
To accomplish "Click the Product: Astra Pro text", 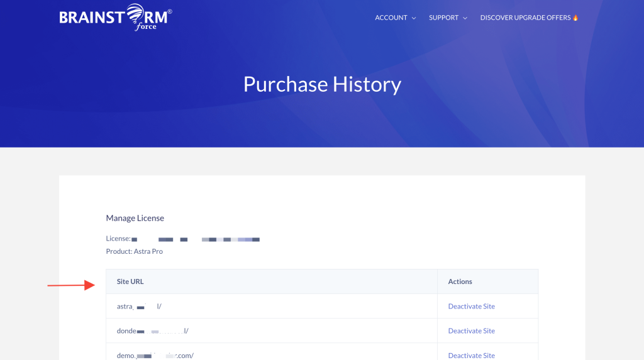I will 135,251.
